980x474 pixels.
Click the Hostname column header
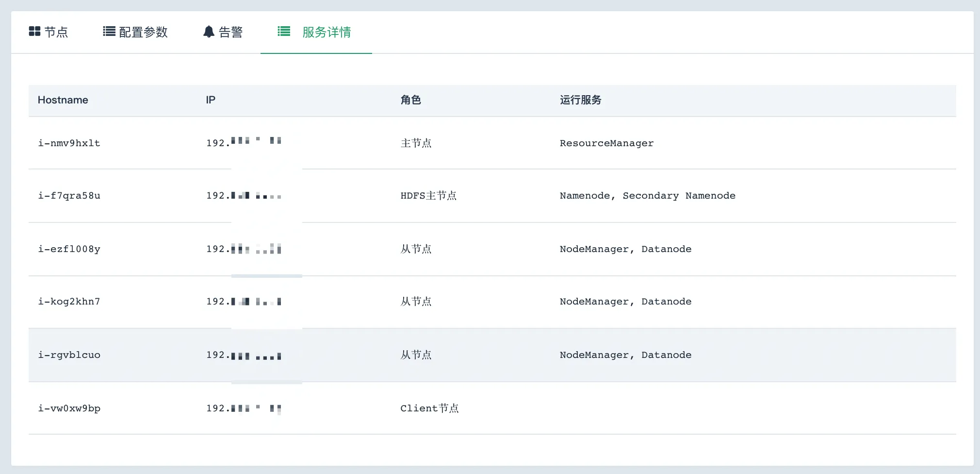pyautogui.click(x=63, y=100)
